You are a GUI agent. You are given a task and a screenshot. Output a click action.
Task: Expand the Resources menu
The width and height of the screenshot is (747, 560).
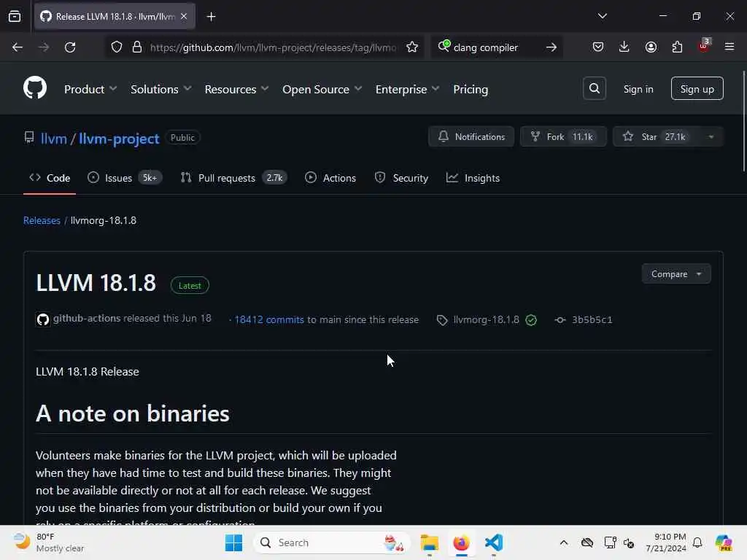(236, 89)
